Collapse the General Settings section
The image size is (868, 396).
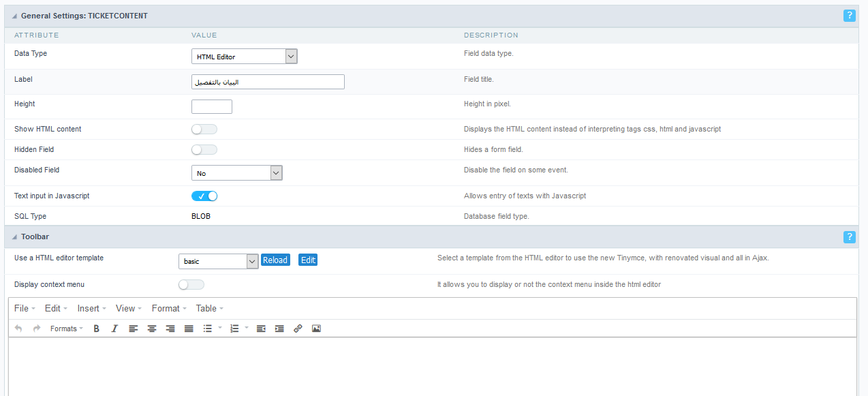[x=15, y=15]
